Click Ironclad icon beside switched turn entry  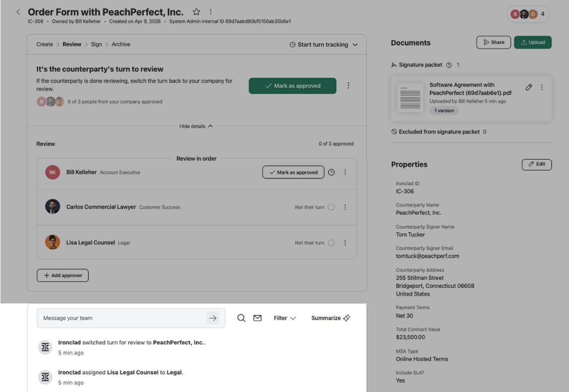[45, 347]
